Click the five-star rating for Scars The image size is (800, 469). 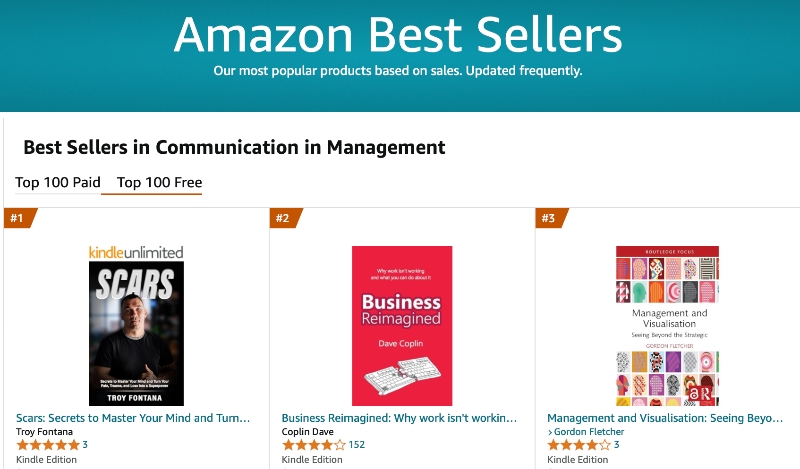coord(48,445)
